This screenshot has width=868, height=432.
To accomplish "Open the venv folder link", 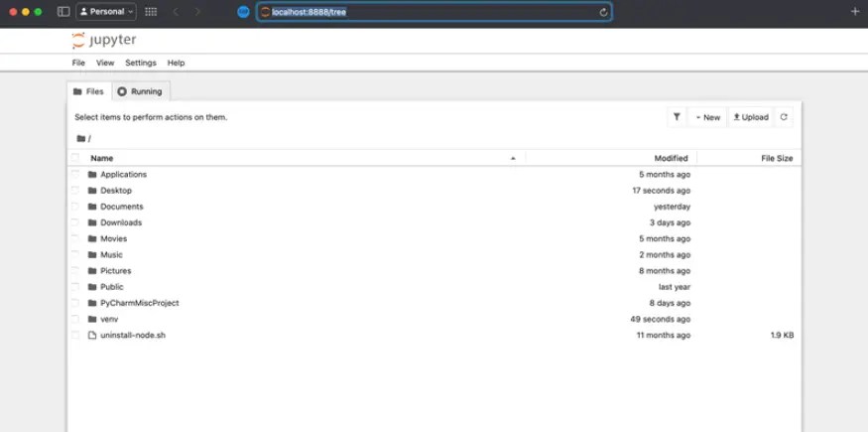I will coord(109,319).
